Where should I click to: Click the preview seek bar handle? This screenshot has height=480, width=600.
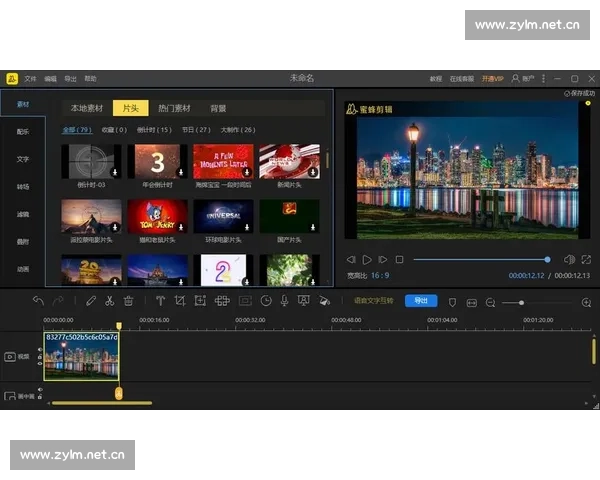(x=548, y=260)
